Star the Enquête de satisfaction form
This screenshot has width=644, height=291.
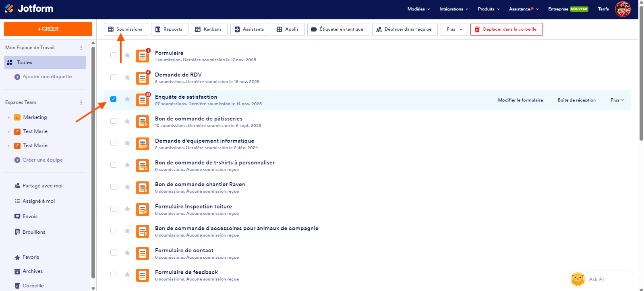(x=127, y=99)
